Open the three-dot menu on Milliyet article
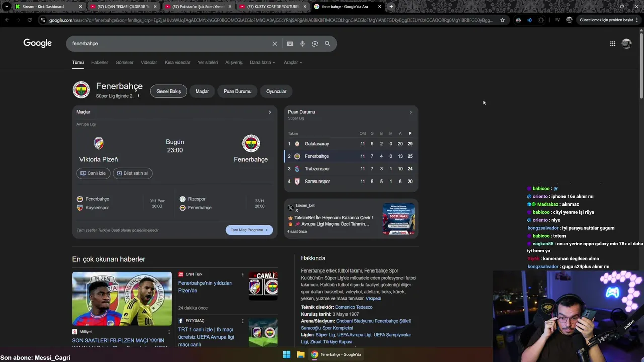 tap(169, 332)
